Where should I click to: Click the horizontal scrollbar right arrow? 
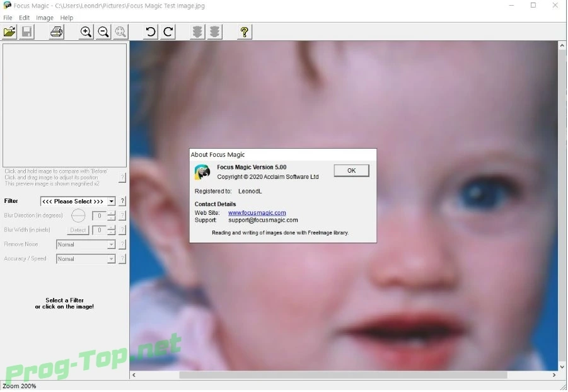(x=554, y=375)
